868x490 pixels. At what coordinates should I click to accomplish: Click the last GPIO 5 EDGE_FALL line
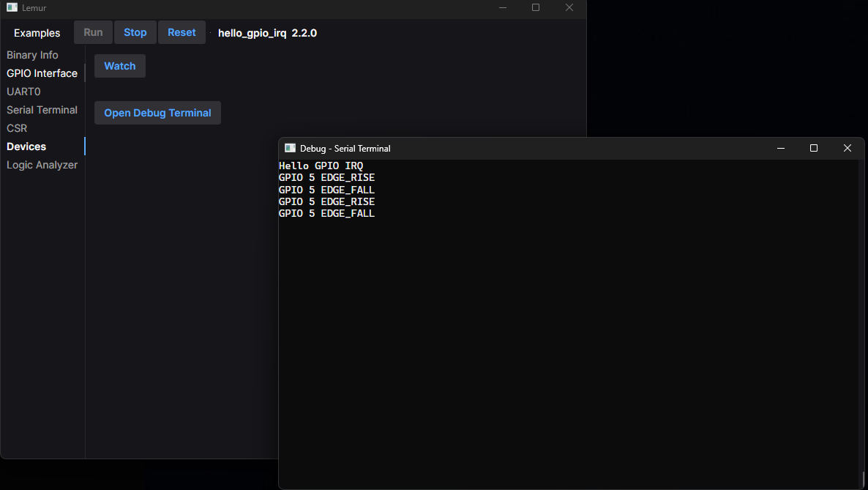(x=326, y=213)
